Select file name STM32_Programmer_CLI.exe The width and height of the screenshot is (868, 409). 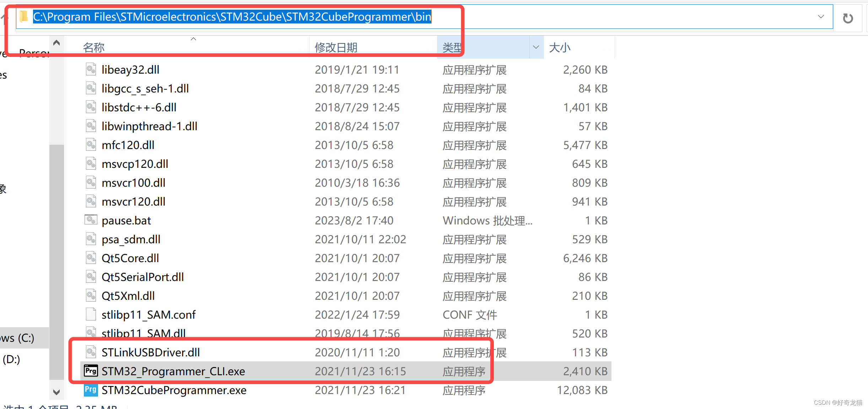[x=173, y=371]
